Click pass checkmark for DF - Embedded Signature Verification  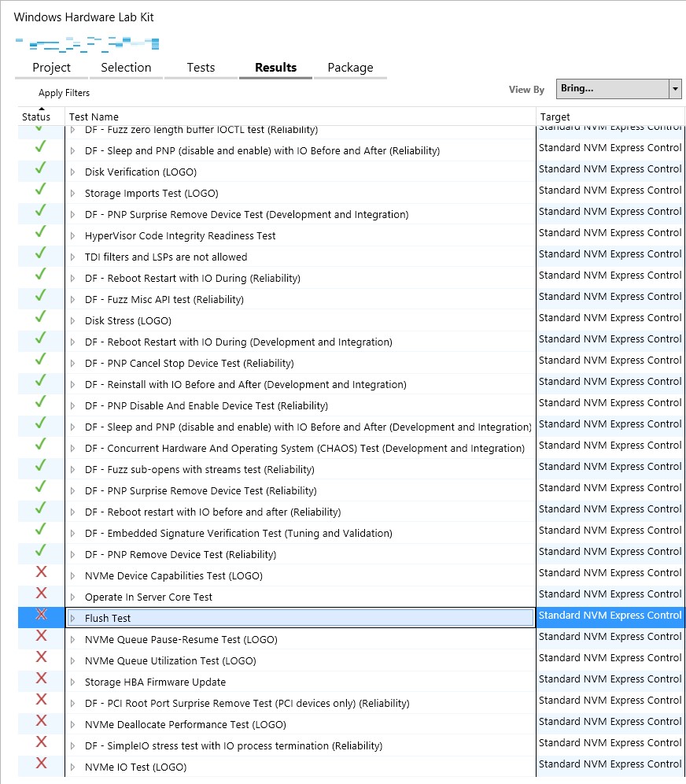click(40, 529)
